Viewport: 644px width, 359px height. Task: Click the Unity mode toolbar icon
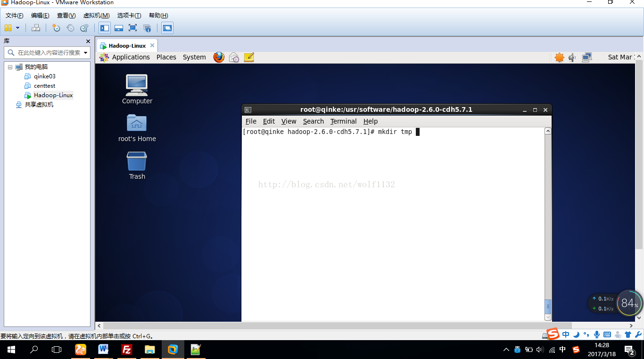point(147,28)
